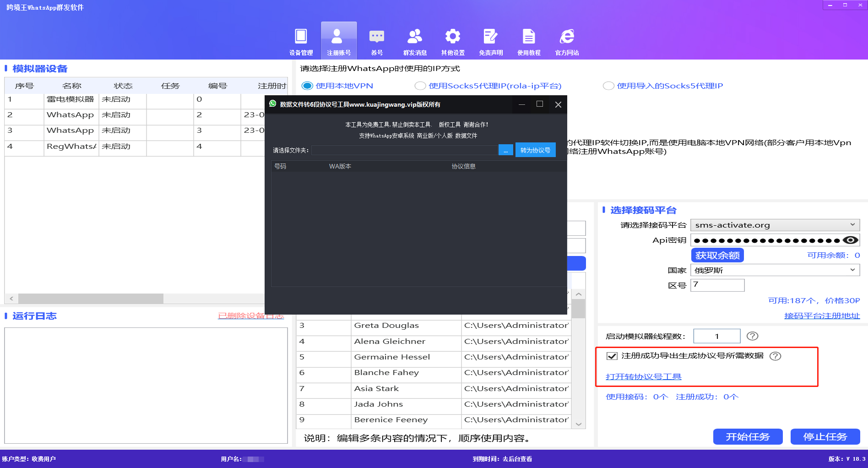Open the 群发消息 bulk messaging panel
Screen dimensions: 868x468
[x=414, y=40]
